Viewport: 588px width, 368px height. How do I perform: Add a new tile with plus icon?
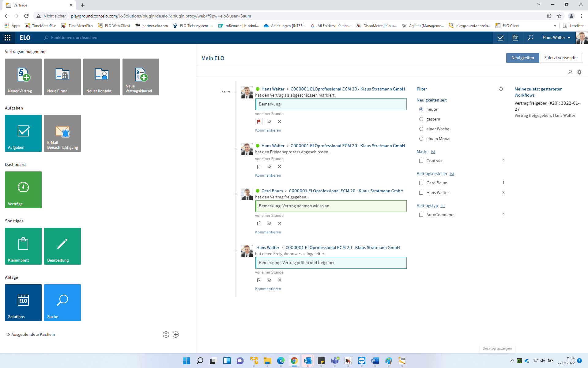(x=176, y=335)
